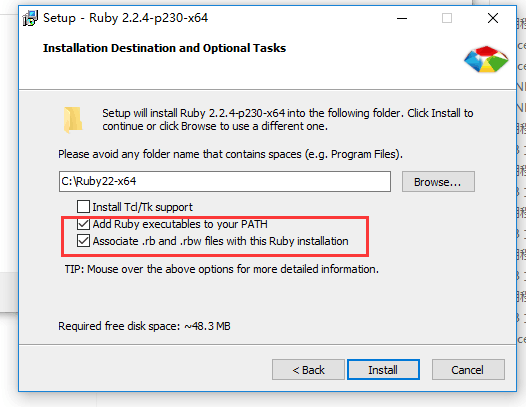526x407 pixels.
Task: Click the Required free disk space text
Action: (144, 326)
